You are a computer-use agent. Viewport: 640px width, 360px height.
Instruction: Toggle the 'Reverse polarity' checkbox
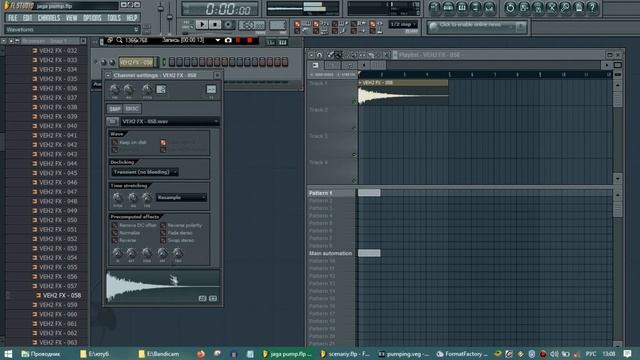click(x=163, y=225)
